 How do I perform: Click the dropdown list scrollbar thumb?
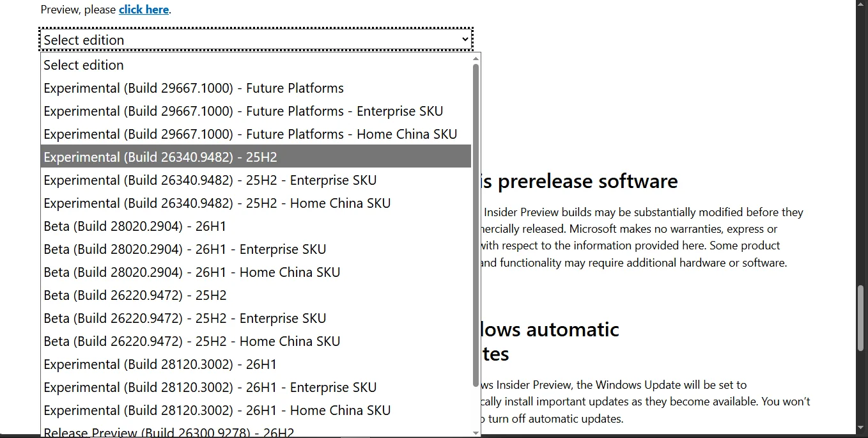click(x=476, y=224)
